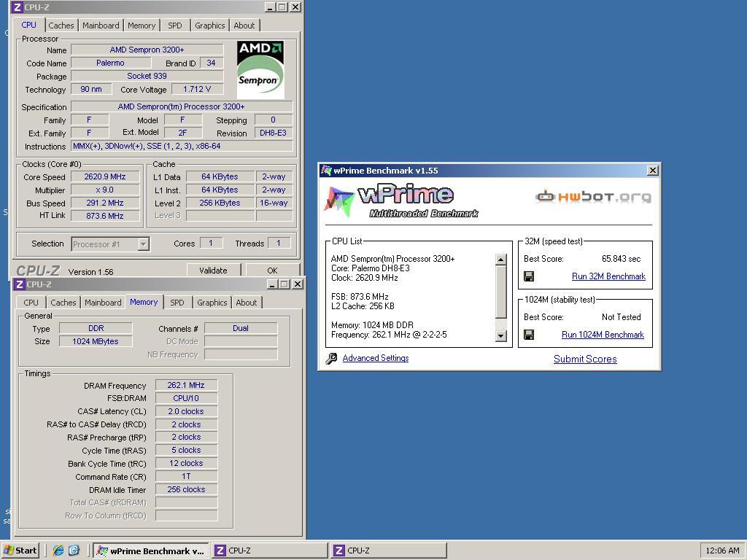
Task: Minimize the upper CPU-Z window
Action: pyautogui.click(x=270, y=7)
